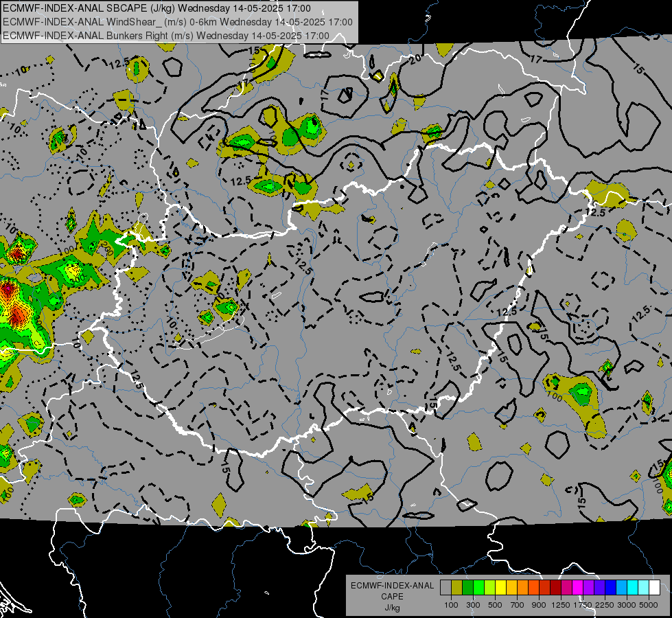This screenshot has height=618, width=672.
Task: Click the 300 value under legend colorbar
Action: point(473,605)
